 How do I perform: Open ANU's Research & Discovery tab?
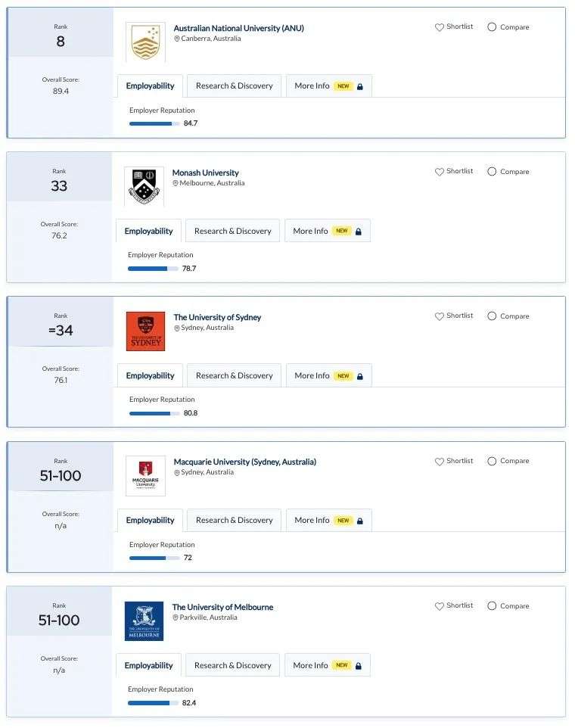pos(234,86)
